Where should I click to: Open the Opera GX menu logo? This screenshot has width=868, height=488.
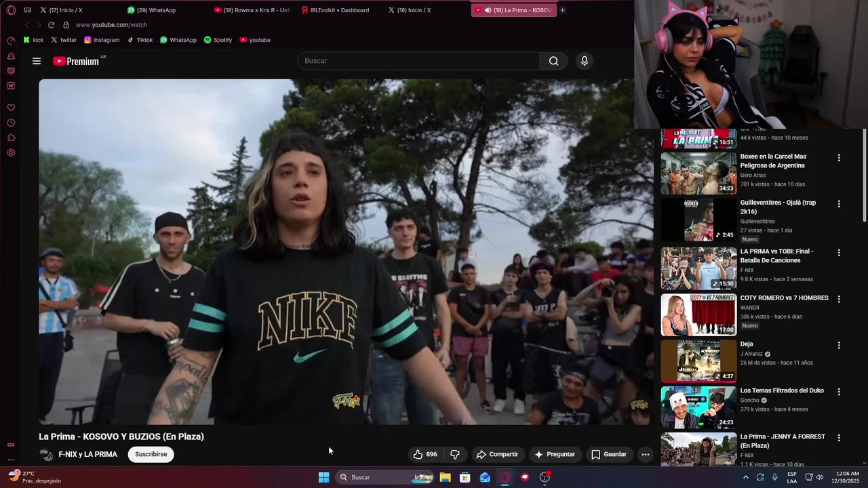pos(11,10)
